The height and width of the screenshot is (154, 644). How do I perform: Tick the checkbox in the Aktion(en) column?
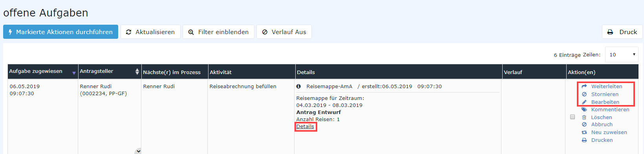click(573, 117)
